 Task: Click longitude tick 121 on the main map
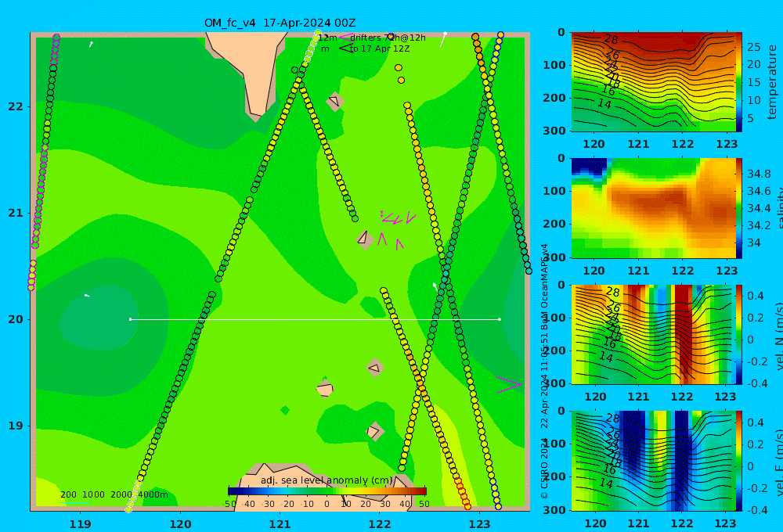click(280, 524)
